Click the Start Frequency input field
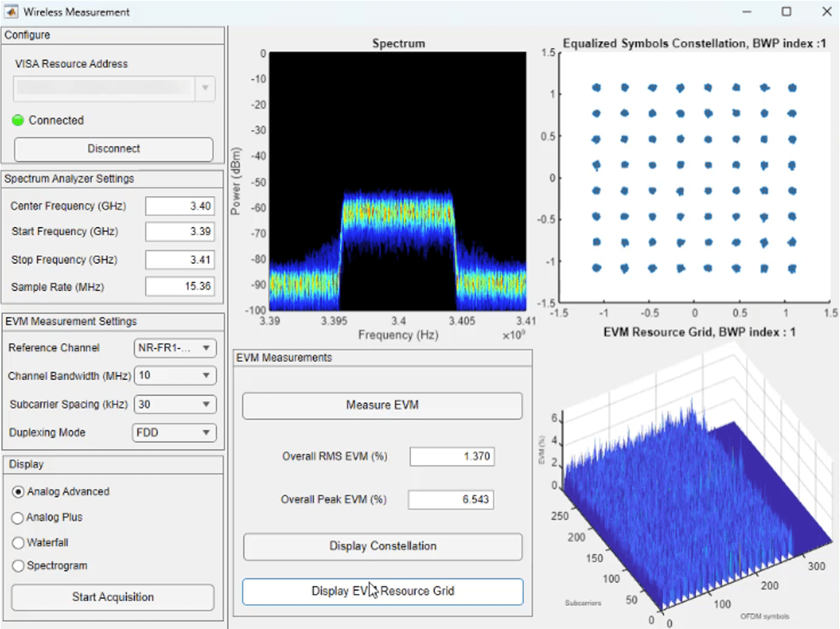 point(180,231)
